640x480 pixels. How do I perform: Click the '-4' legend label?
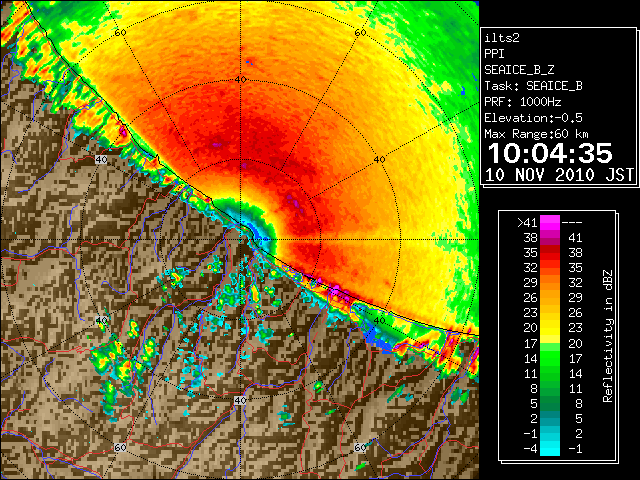click(530, 449)
